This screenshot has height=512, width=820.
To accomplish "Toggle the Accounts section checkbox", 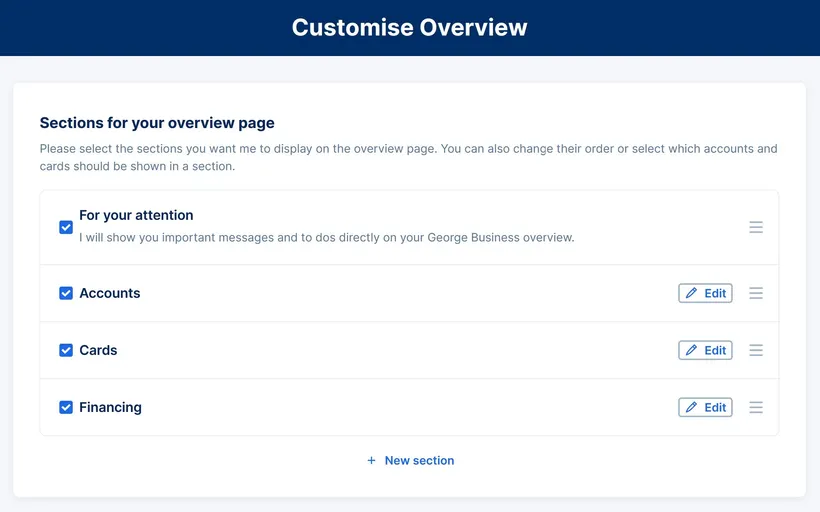I will [x=66, y=293].
